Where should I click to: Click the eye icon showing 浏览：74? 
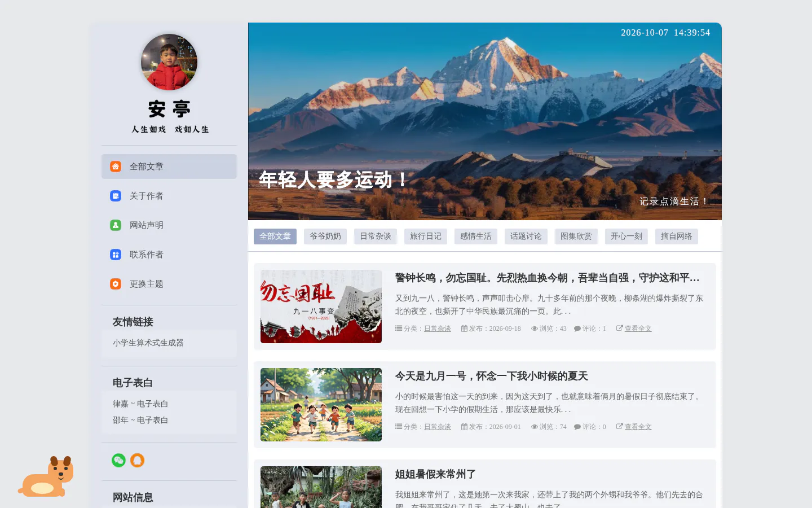(x=535, y=427)
